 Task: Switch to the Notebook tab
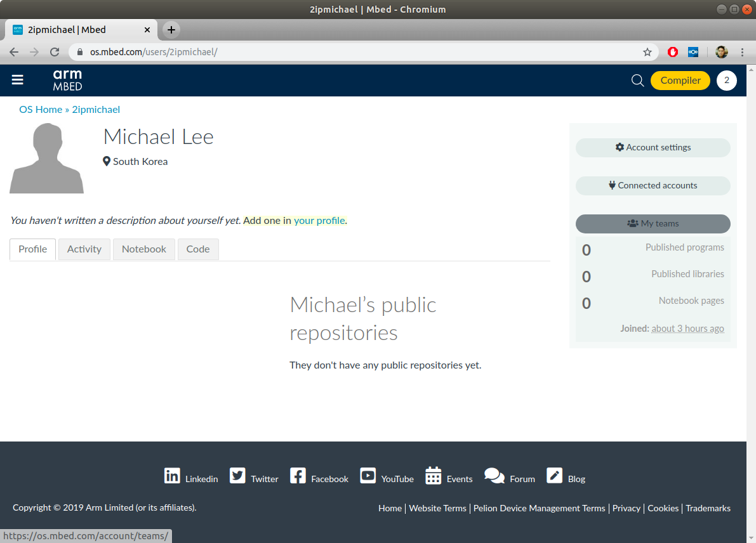[x=143, y=249]
